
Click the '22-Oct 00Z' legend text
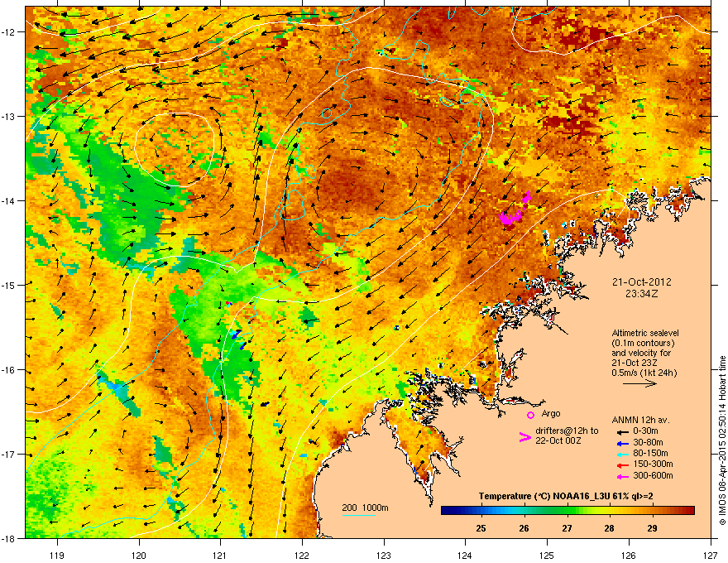tap(558, 440)
